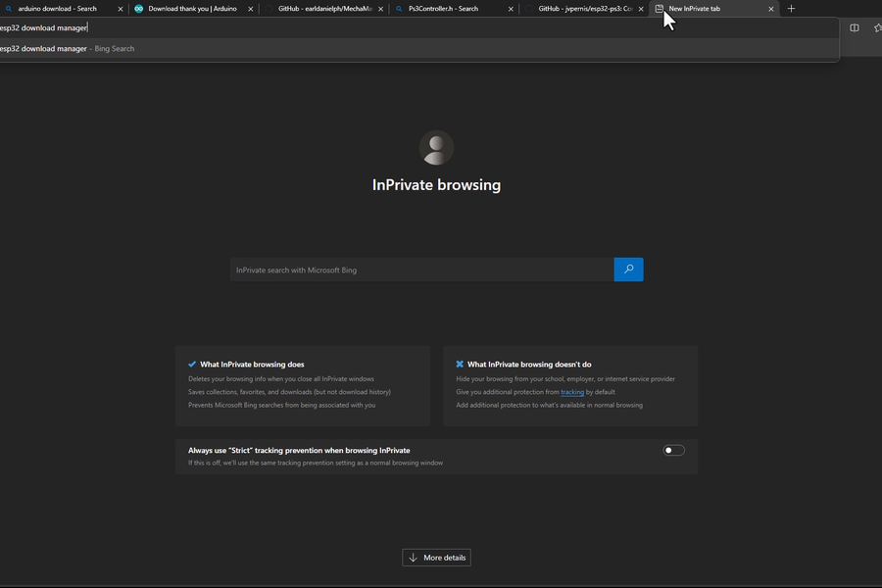Click the blue search magnifier button
Viewport: 882px width, 588px height.
[x=629, y=269]
